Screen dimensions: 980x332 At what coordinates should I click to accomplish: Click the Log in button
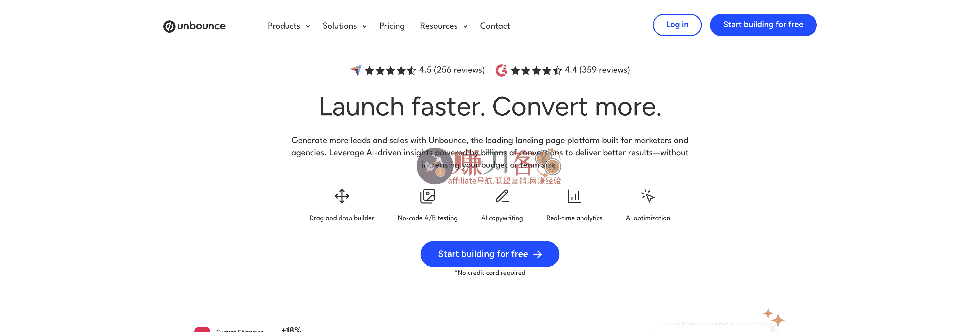tap(677, 25)
